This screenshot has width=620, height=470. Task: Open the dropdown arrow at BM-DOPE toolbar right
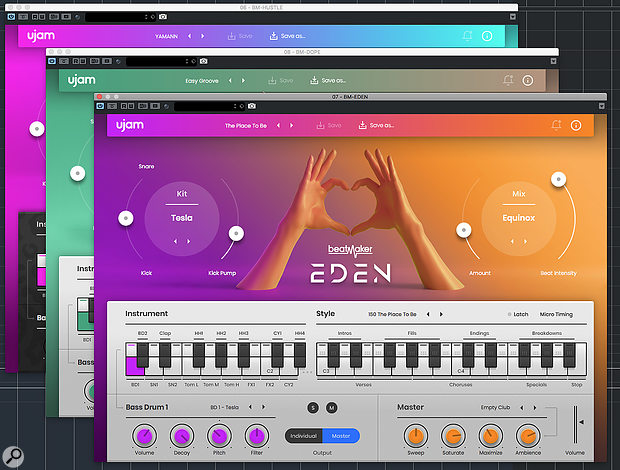point(553,61)
